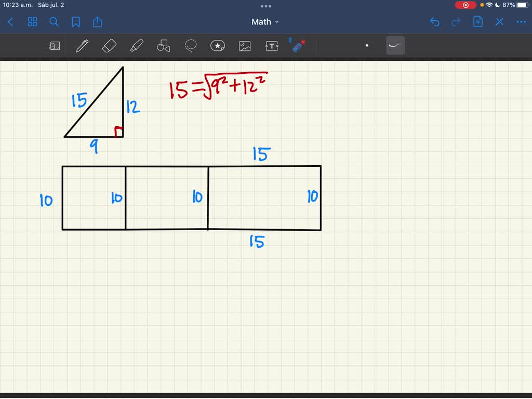Tap the blue 10 left of rectangle
Screen dimensions: 532x399
(x=46, y=200)
